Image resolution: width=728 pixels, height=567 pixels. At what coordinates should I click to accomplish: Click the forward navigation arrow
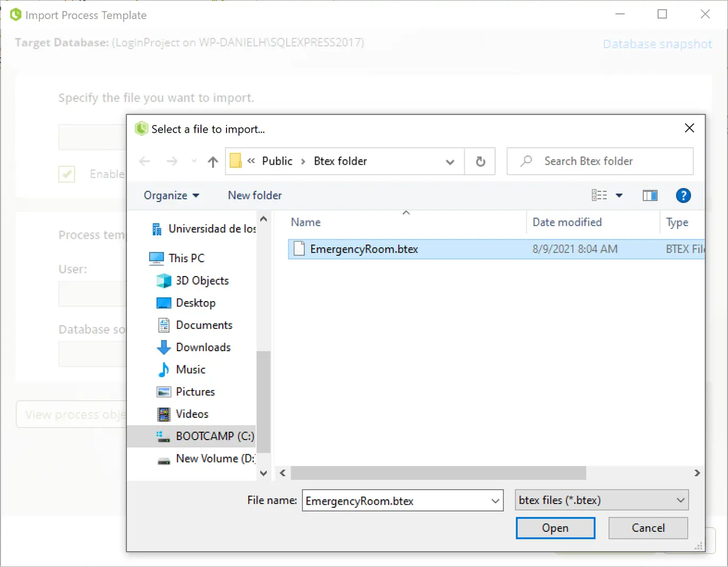(172, 161)
